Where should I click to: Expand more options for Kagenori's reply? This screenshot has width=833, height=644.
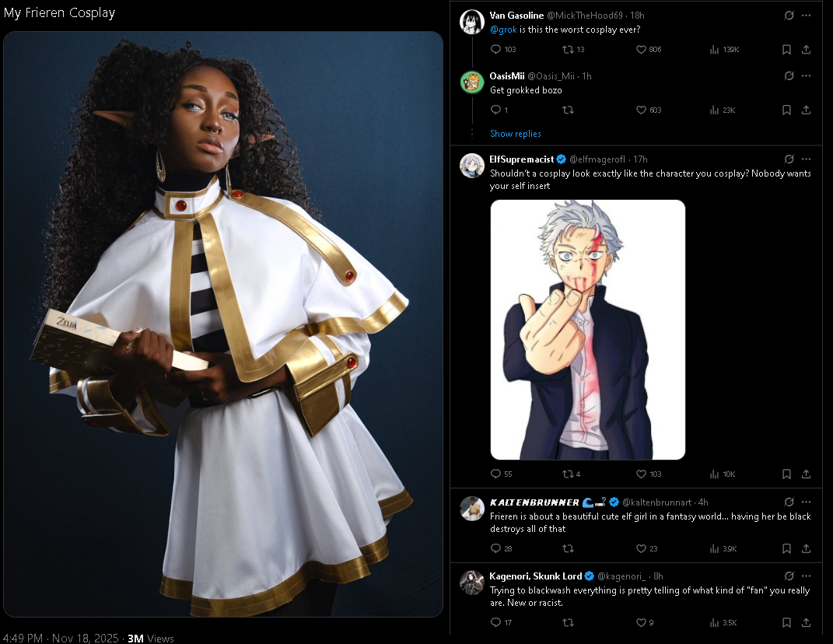point(806,576)
